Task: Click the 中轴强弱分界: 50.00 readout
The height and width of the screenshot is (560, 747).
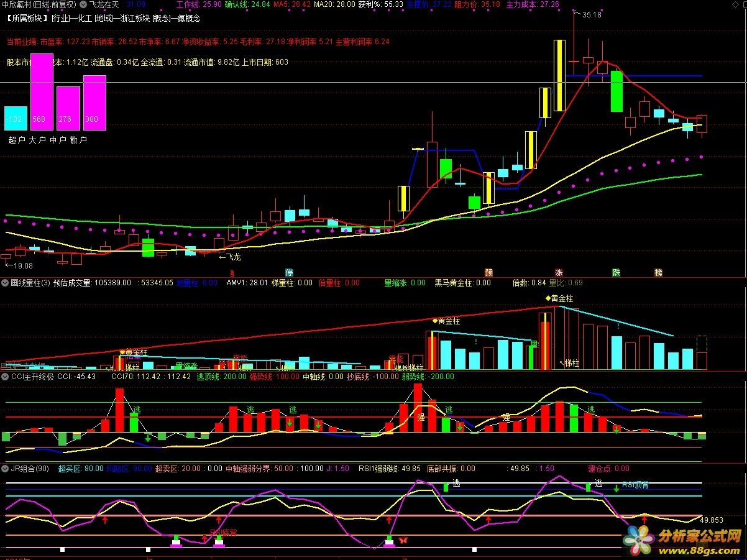Action: [x=259, y=469]
